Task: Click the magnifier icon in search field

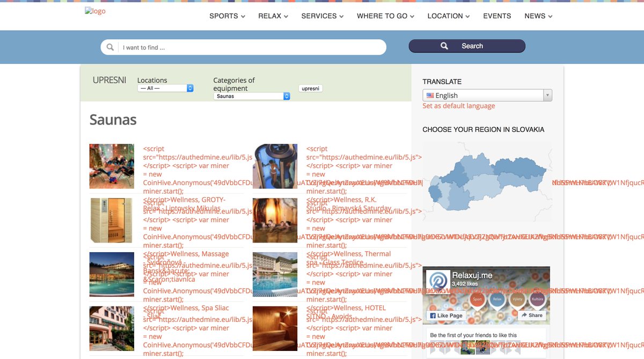Action: (x=110, y=47)
